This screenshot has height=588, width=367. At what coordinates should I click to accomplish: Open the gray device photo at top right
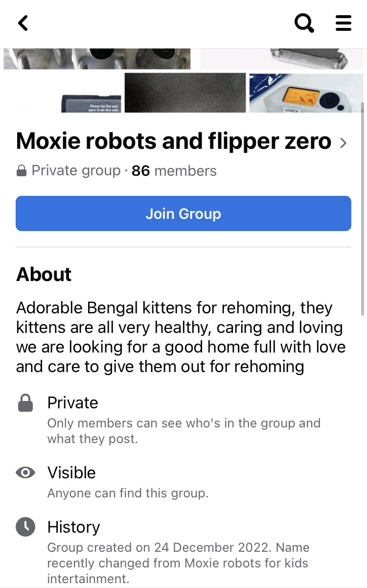click(282, 59)
